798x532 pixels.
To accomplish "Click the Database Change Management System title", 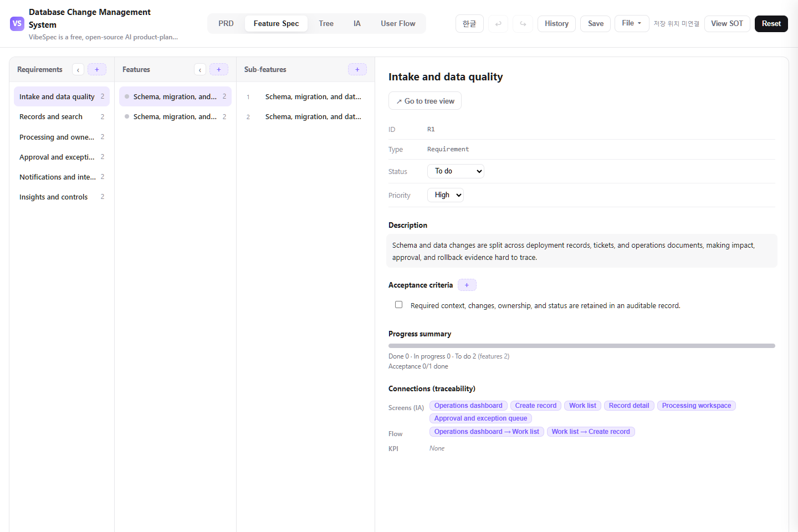I will (x=89, y=18).
